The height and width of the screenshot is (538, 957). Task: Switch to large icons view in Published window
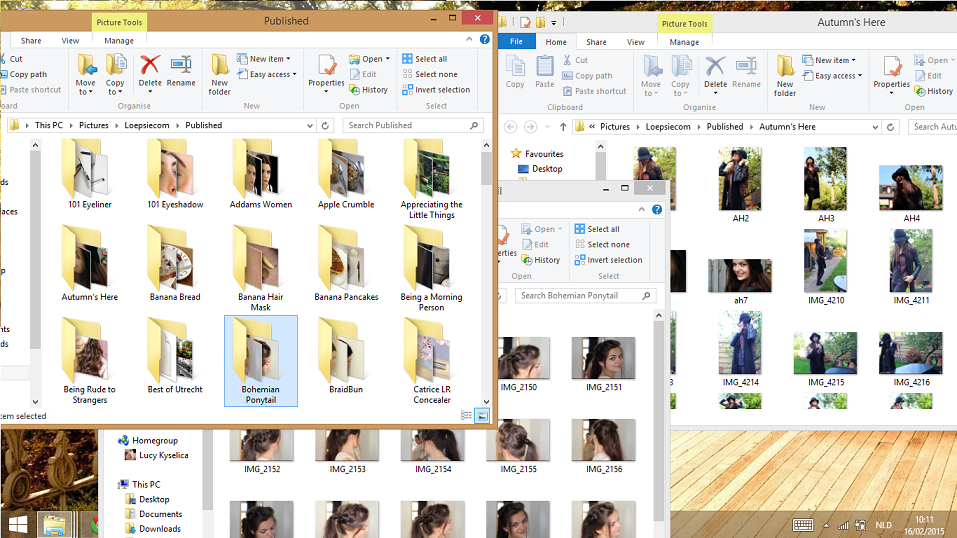click(x=482, y=416)
